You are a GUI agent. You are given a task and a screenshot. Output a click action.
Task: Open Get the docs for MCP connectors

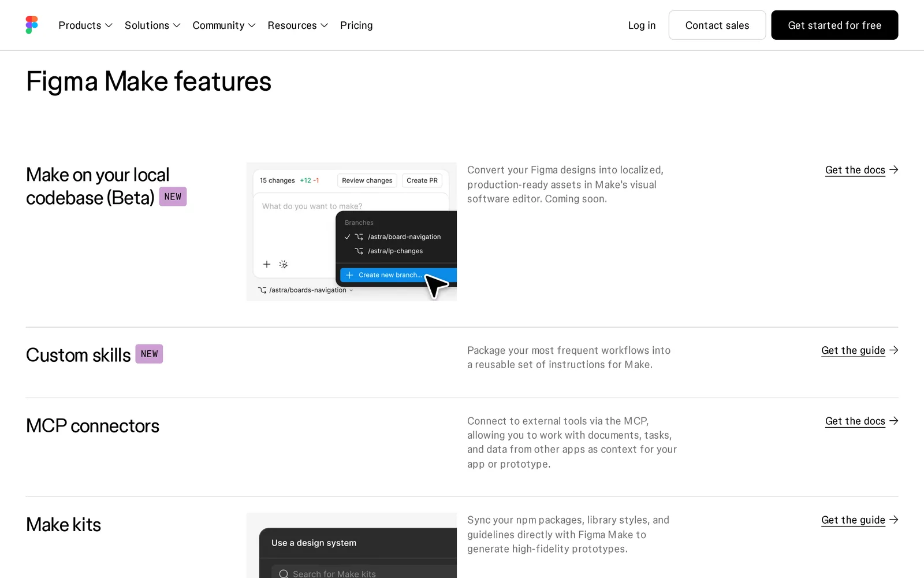pyautogui.click(x=855, y=421)
